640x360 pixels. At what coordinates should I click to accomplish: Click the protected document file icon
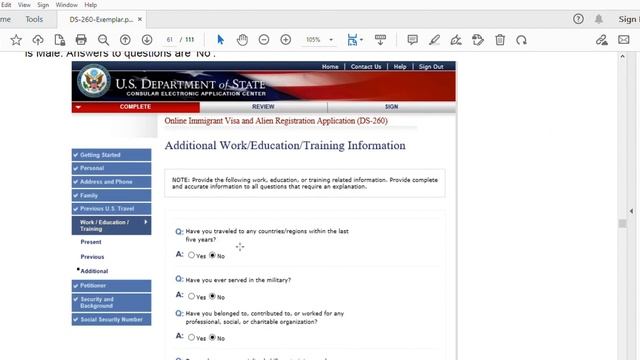tap(60, 40)
